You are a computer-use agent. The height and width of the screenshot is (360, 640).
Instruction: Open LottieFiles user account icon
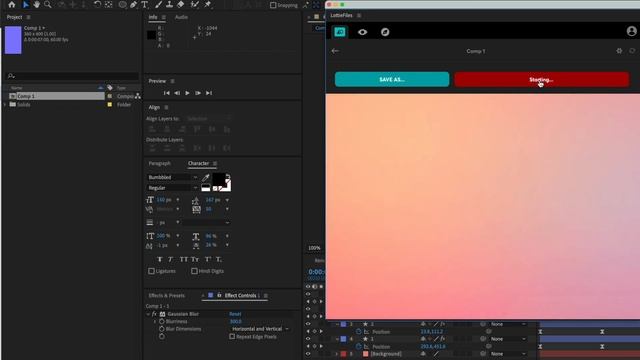tap(631, 31)
